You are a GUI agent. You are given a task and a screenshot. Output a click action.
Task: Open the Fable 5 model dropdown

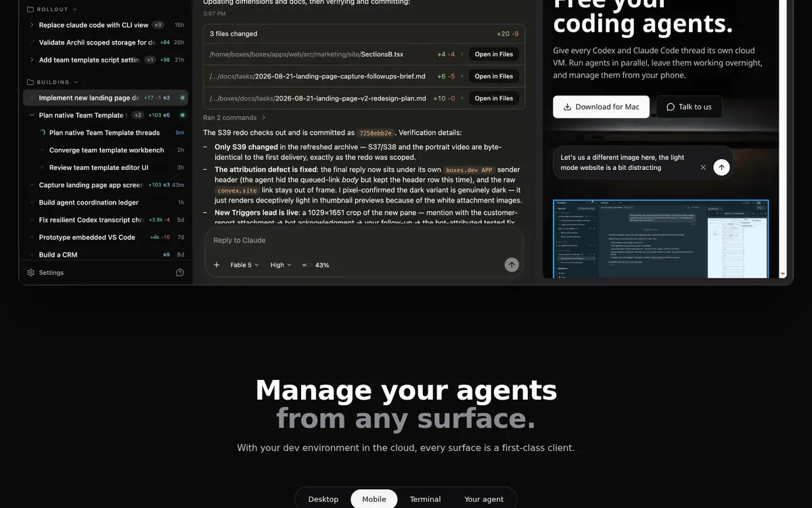pyautogui.click(x=244, y=265)
